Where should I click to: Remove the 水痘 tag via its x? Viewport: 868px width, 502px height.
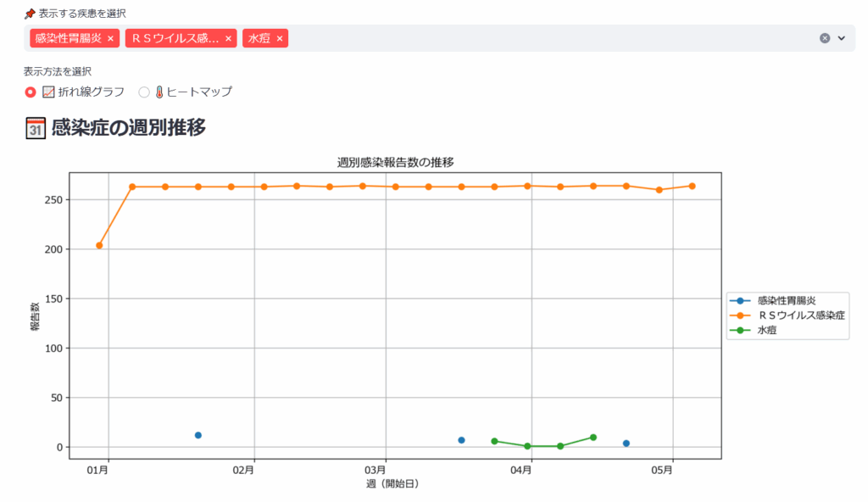[x=280, y=39]
